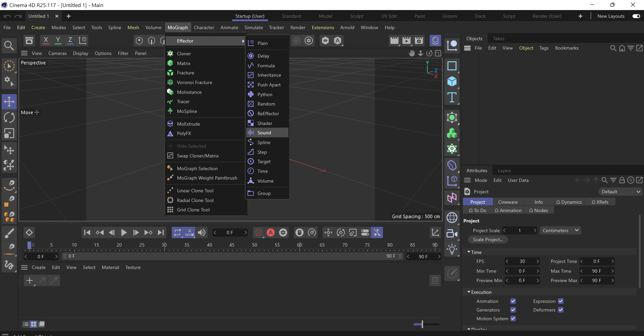Open the Objects panel search icon
This screenshot has height=336, width=644.
(613, 48)
